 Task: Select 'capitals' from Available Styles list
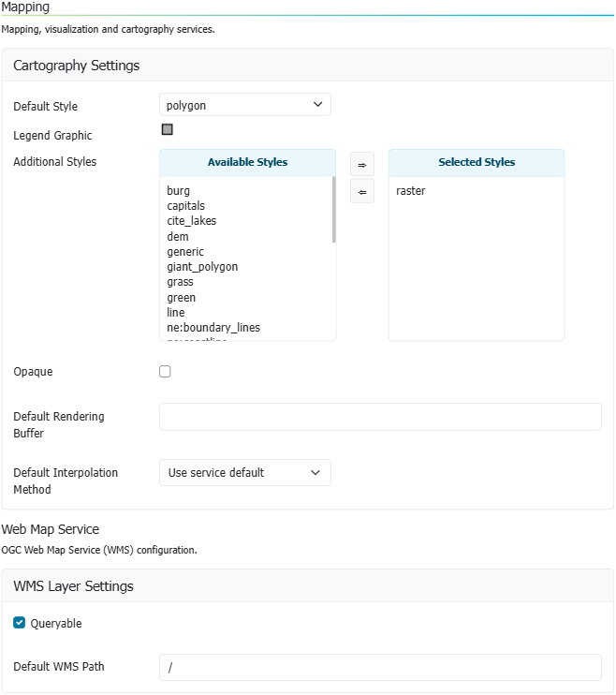click(186, 206)
